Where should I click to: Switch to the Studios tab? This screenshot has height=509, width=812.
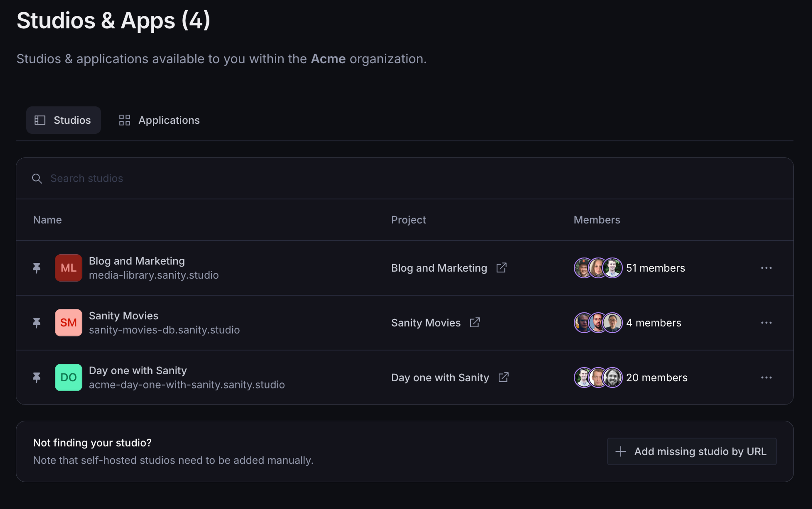point(64,120)
